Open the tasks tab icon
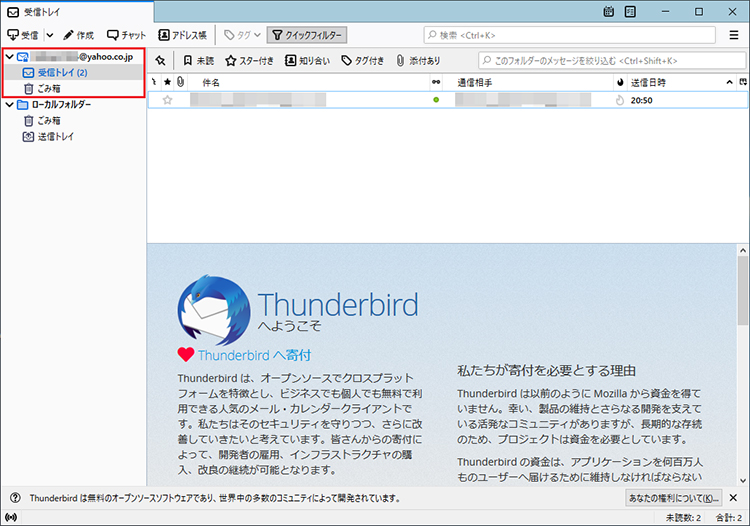 tap(630, 11)
